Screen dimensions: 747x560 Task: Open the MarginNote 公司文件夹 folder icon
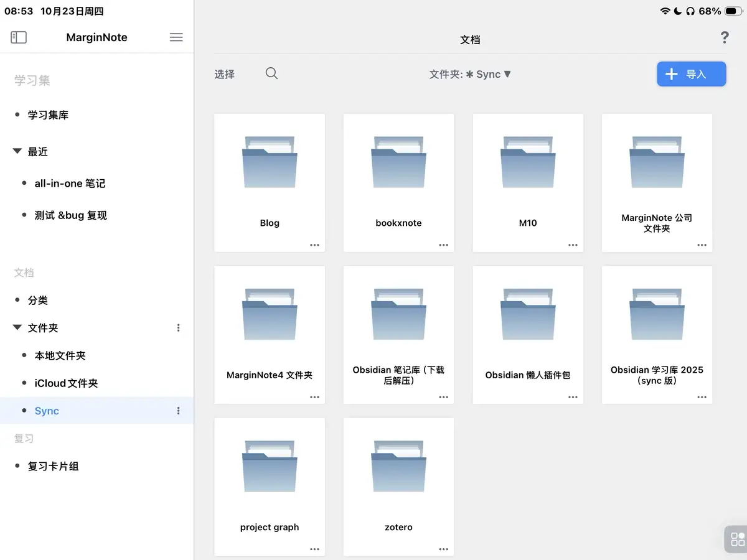[x=657, y=162]
